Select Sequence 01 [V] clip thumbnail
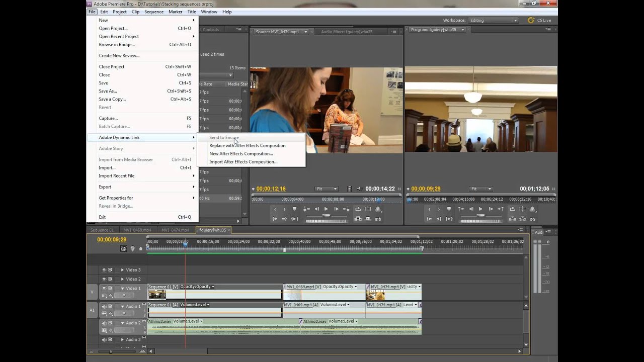The width and height of the screenshot is (644, 362). coord(157,294)
